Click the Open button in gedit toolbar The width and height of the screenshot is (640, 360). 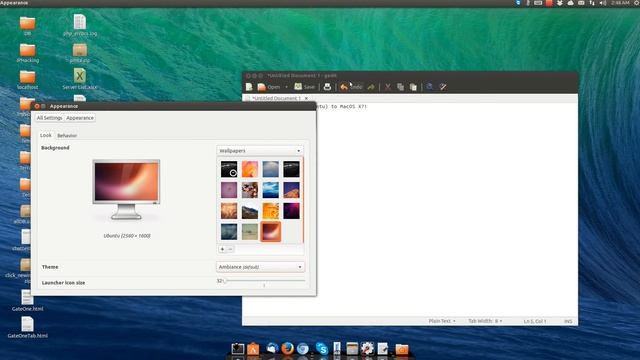pyautogui.click(x=269, y=87)
